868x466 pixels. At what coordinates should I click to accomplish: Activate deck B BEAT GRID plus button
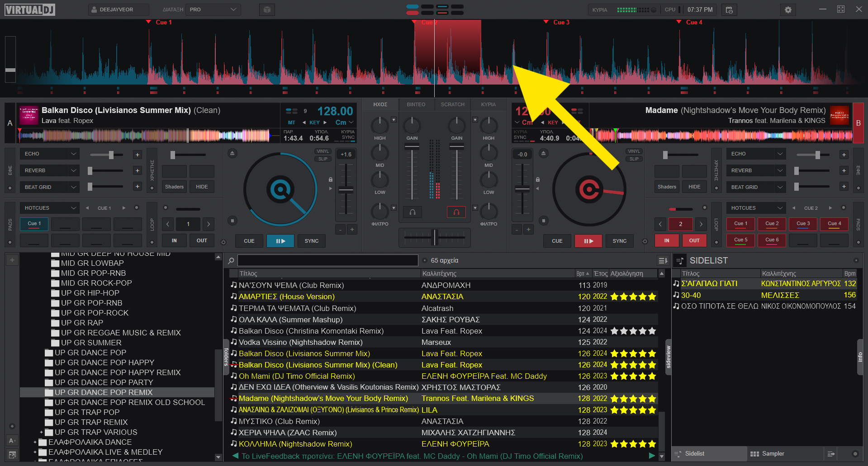[x=844, y=186]
